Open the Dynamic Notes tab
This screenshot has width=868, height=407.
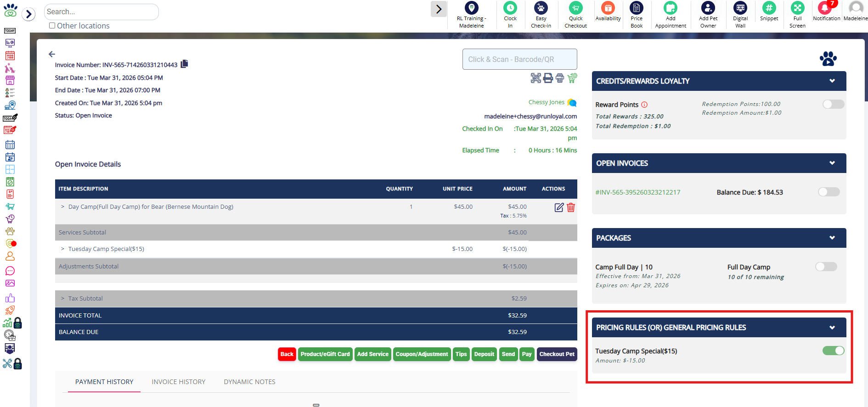pyautogui.click(x=249, y=382)
